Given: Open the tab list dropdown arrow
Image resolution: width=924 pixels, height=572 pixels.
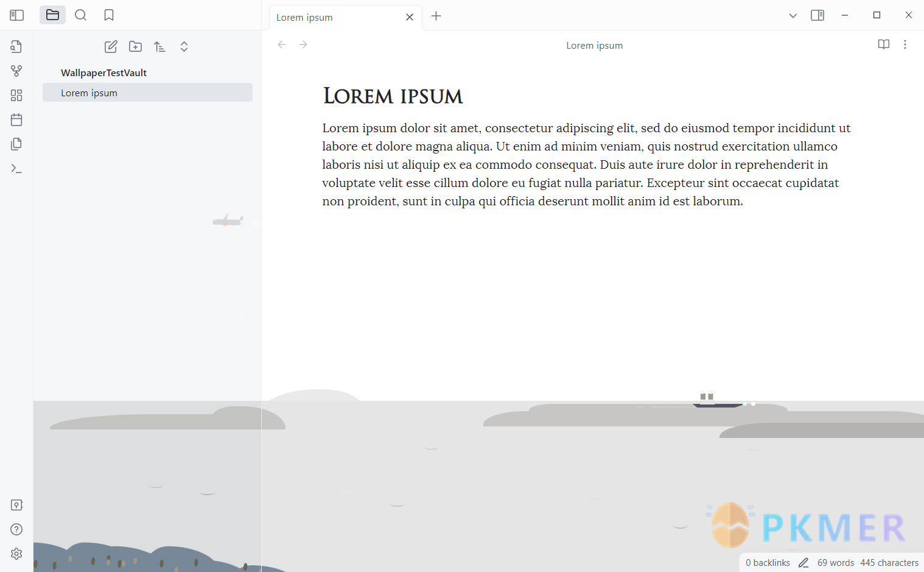Looking at the screenshot, I should click(793, 16).
